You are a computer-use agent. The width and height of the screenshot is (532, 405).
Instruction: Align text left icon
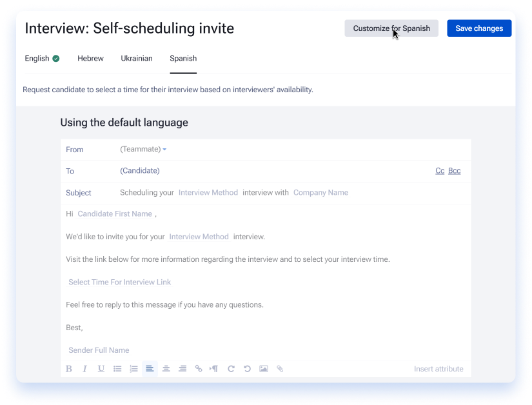(x=150, y=369)
